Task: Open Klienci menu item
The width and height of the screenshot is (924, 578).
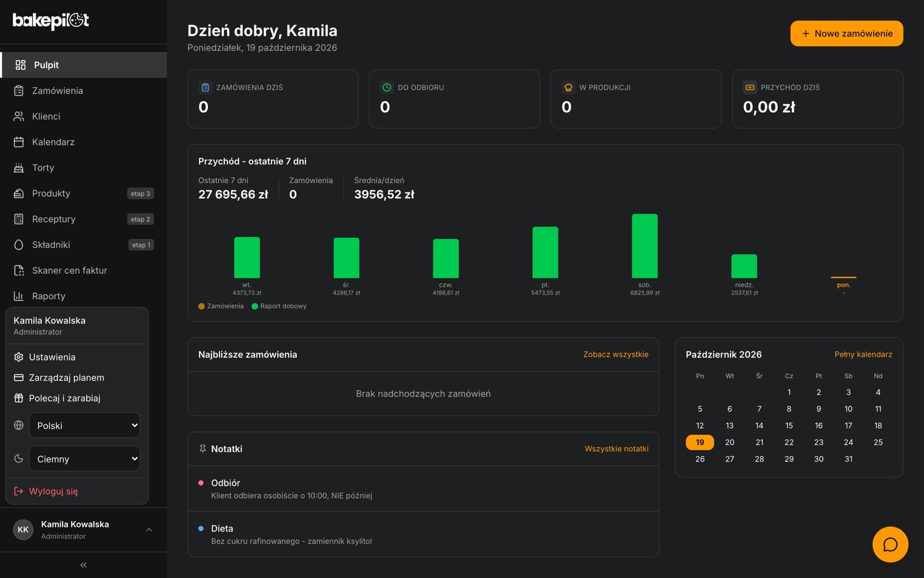Action: tap(84, 116)
